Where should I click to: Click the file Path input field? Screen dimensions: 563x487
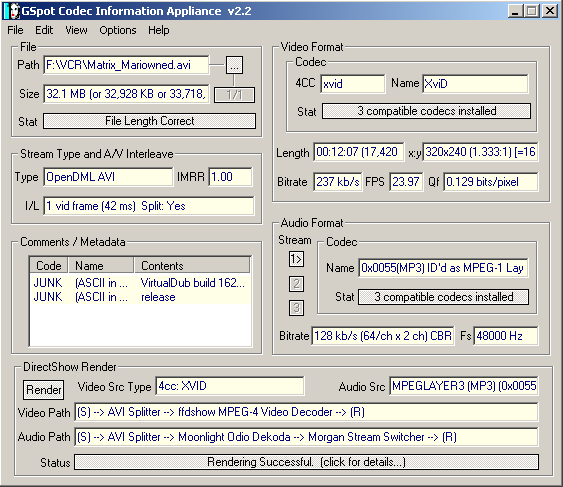[126, 65]
